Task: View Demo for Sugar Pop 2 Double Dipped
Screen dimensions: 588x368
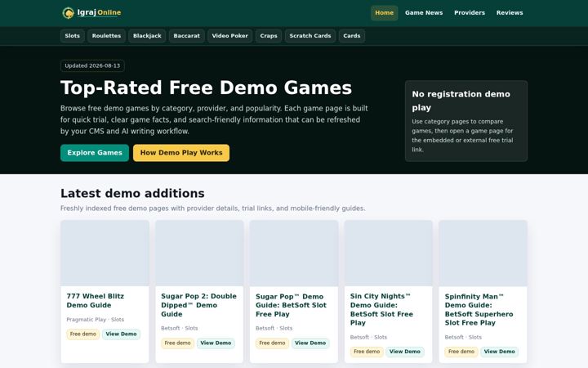Action: (x=216, y=343)
